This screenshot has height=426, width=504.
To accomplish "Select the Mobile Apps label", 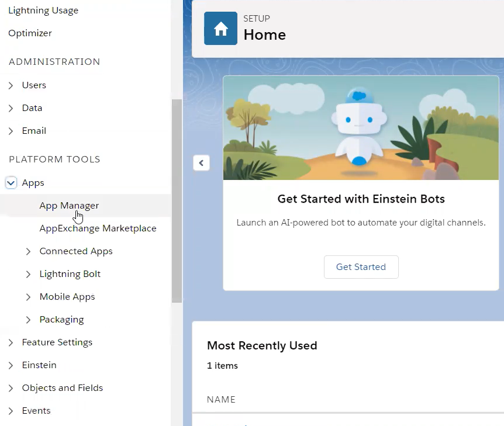I will tap(67, 297).
